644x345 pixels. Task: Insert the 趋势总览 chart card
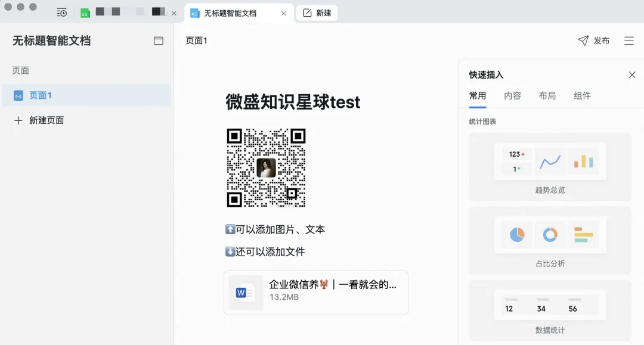click(550, 167)
